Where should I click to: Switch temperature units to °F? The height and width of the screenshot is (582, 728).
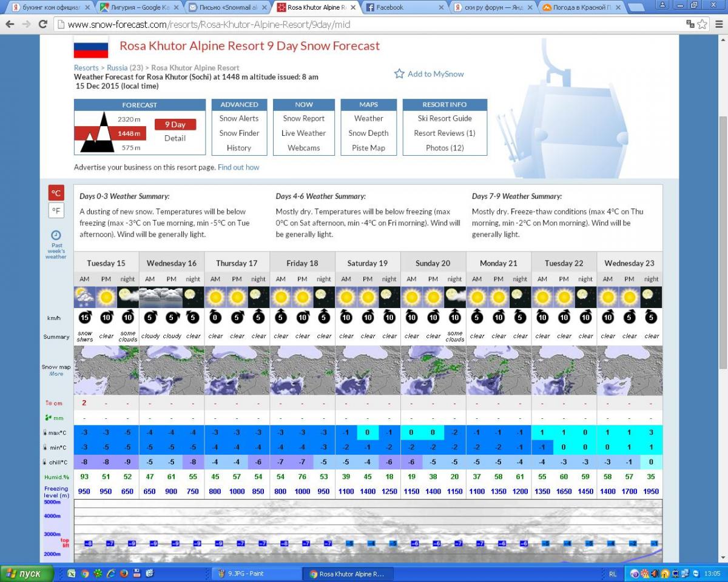point(56,210)
